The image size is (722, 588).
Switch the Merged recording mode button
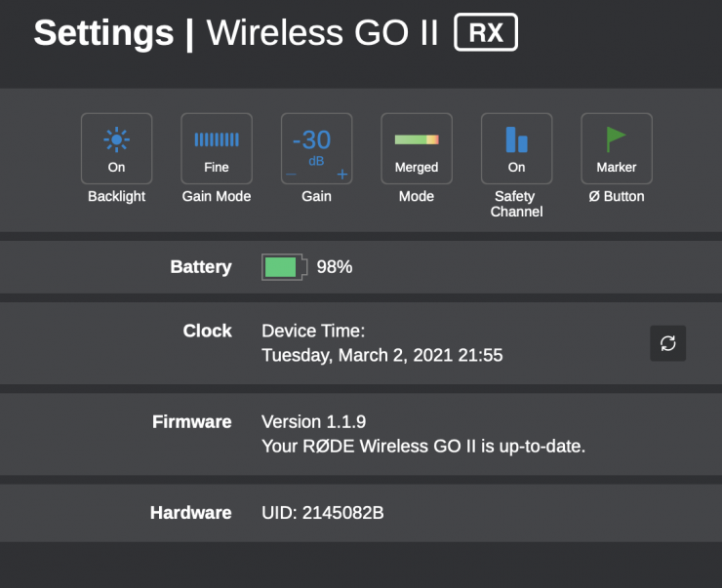[417, 149]
